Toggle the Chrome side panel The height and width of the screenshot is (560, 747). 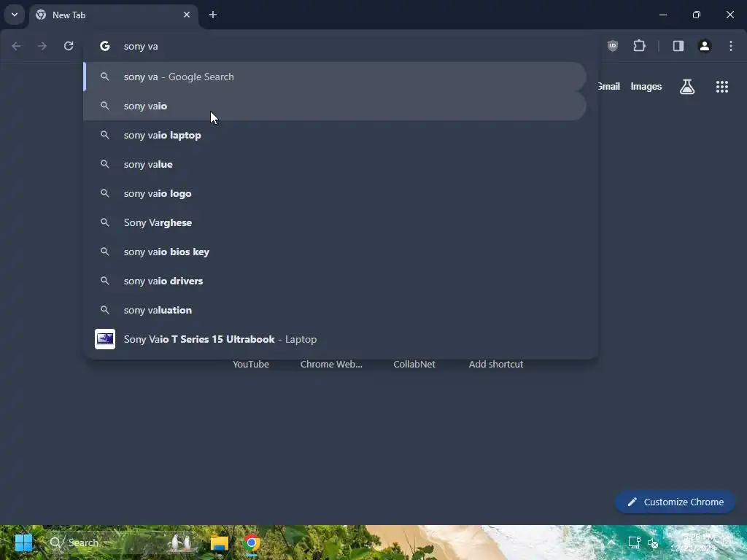coord(678,46)
